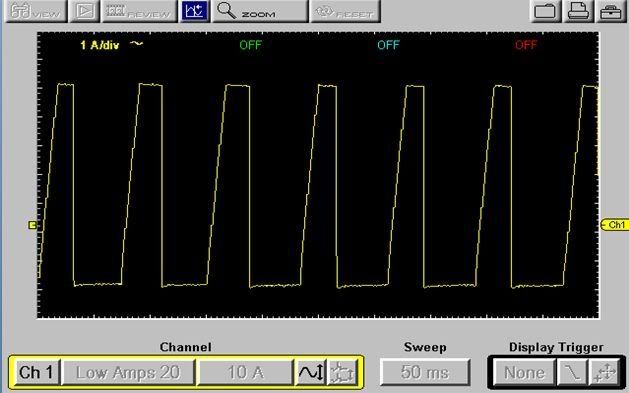Toggle the AC coupling waveform icon
Screen dimensions: 629x393
point(310,373)
